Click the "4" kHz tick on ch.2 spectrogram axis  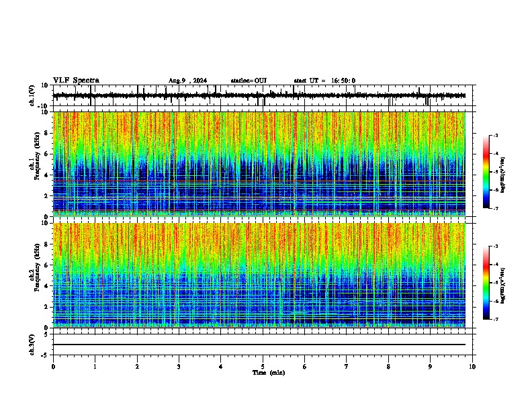tap(46, 286)
